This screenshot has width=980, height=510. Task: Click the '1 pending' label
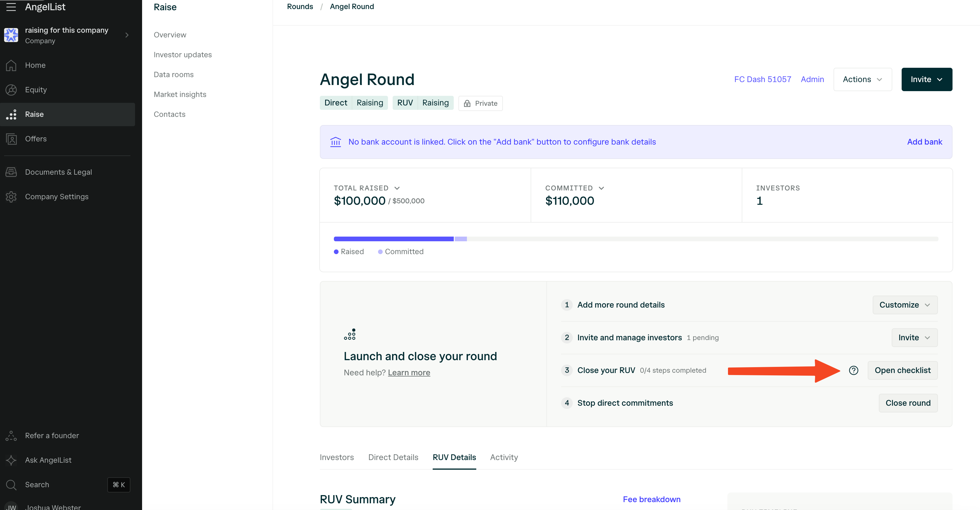[702, 338]
